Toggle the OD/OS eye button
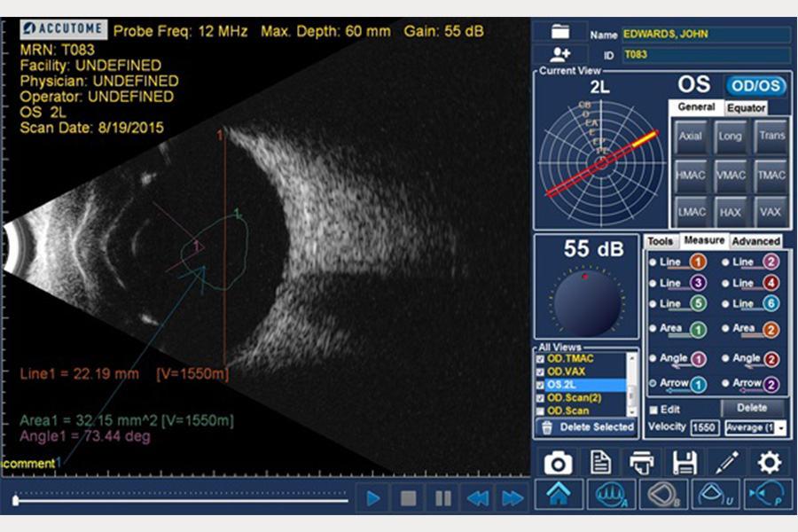Screen dimensions: 798x532 click(x=755, y=85)
